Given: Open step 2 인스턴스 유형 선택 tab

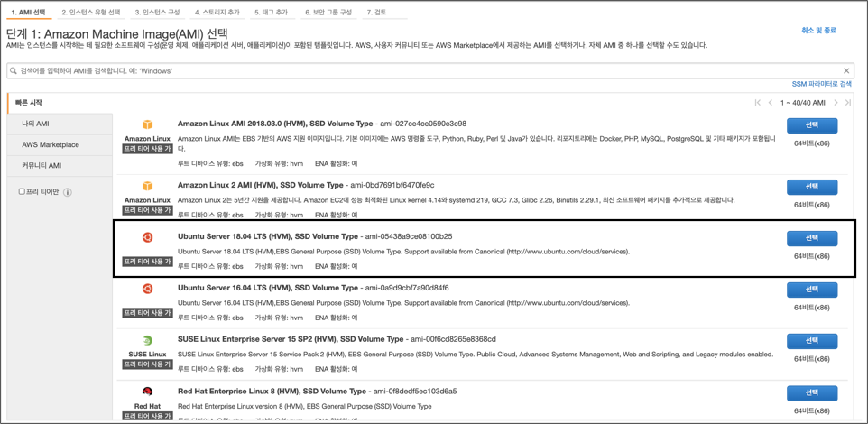Looking at the screenshot, I should (91, 12).
